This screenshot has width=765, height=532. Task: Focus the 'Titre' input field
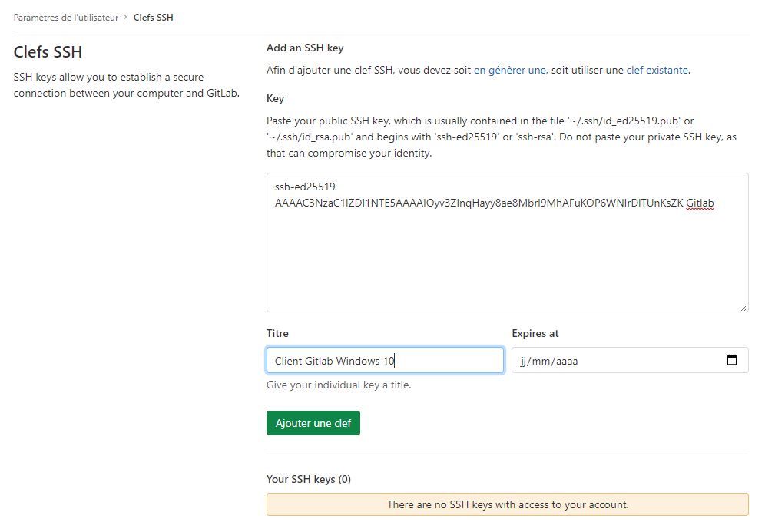pos(384,359)
